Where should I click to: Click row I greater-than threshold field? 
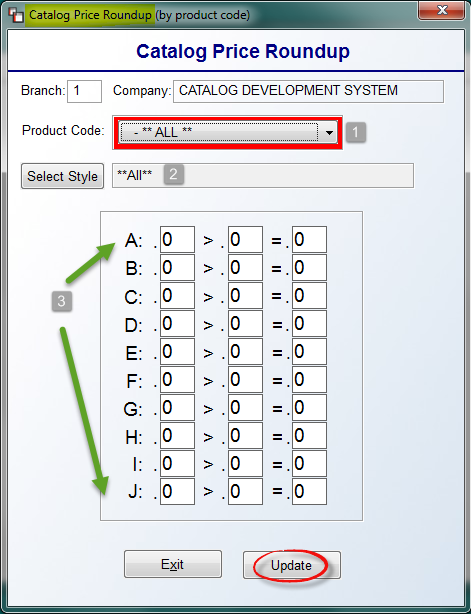(x=245, y=464)
